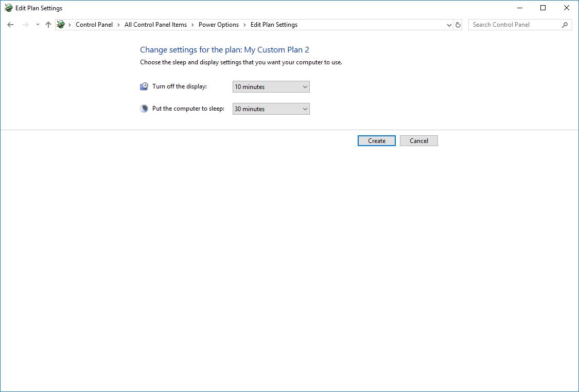The width and height of the screenshot is (579, 392).
Task: Click the Cancel button
Action: [x=418, y=140]
